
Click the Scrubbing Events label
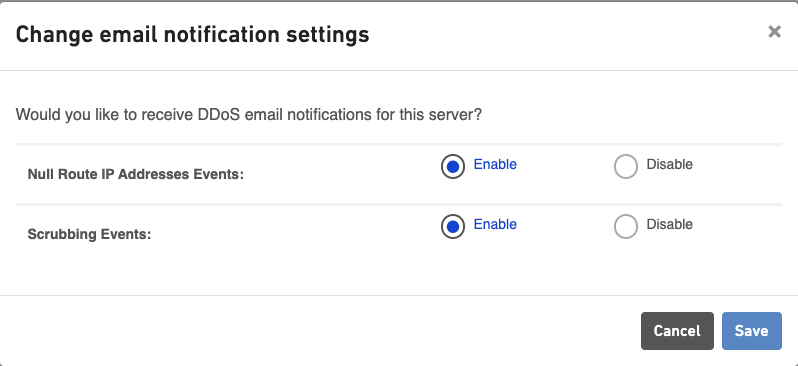coord(89,235)
